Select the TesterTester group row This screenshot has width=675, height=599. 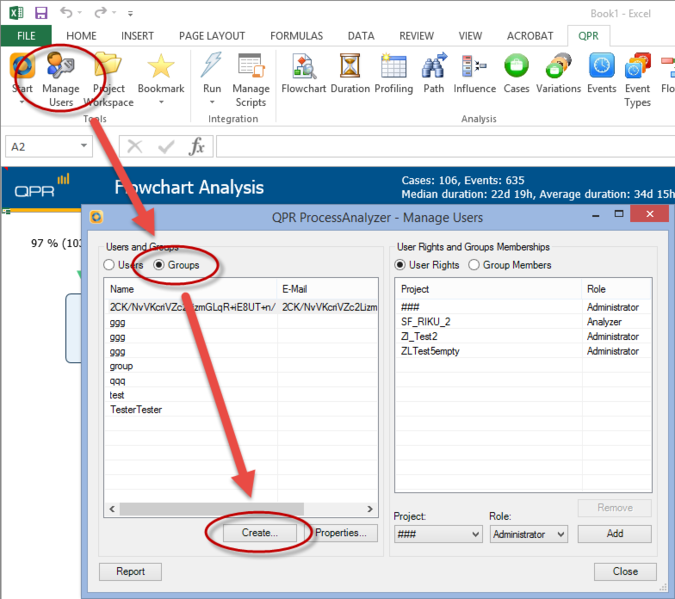(241, 409)
